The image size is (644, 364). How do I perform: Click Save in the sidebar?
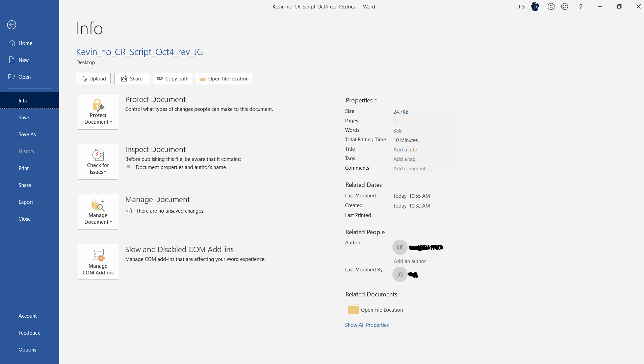(x=29, y=118)
